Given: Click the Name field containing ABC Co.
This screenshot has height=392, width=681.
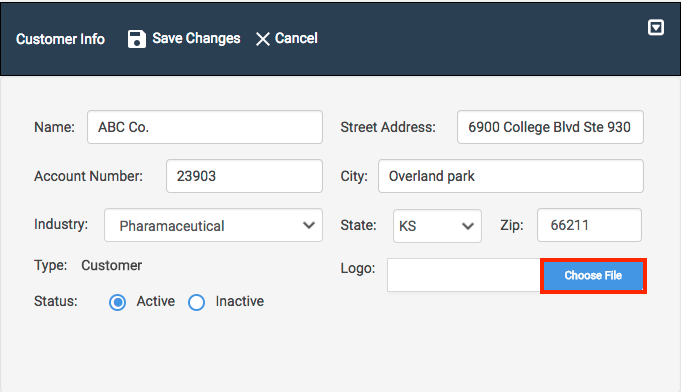Looking at the screenshot, I should coord(205,127).
